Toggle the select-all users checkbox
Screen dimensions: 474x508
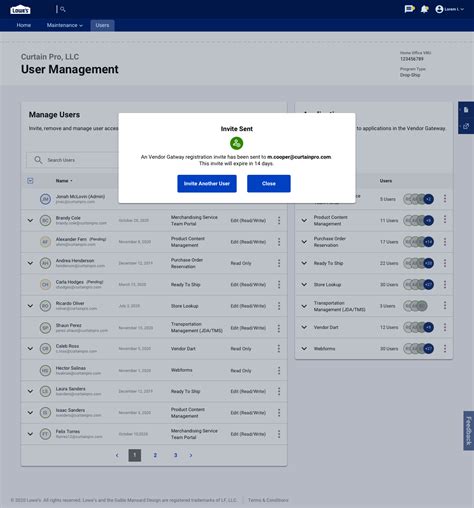(30, 181)
